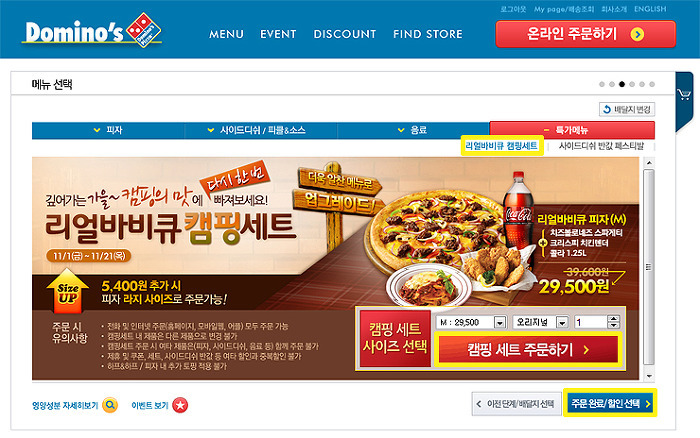The image size is (700, 438).
Task: Click the 캠핑 세트 주문하기 button
Action: tap(528, 350)
